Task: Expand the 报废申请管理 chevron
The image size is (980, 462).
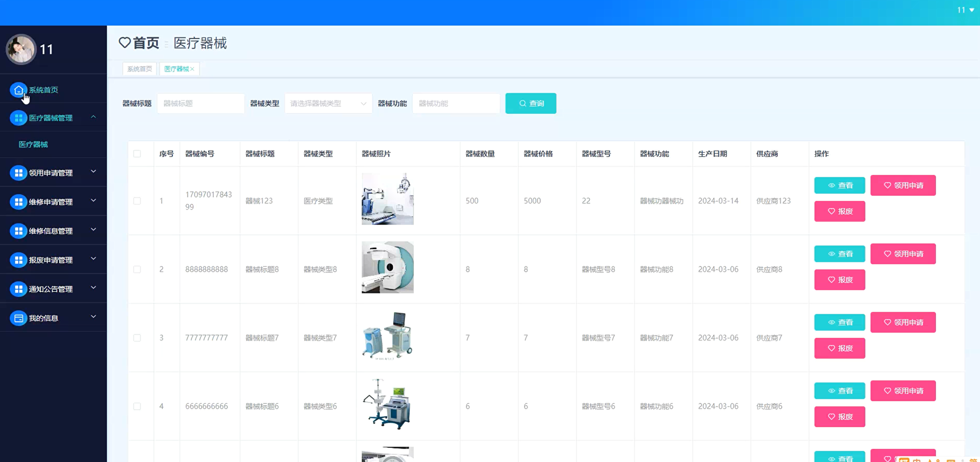Action: (93, 258)
